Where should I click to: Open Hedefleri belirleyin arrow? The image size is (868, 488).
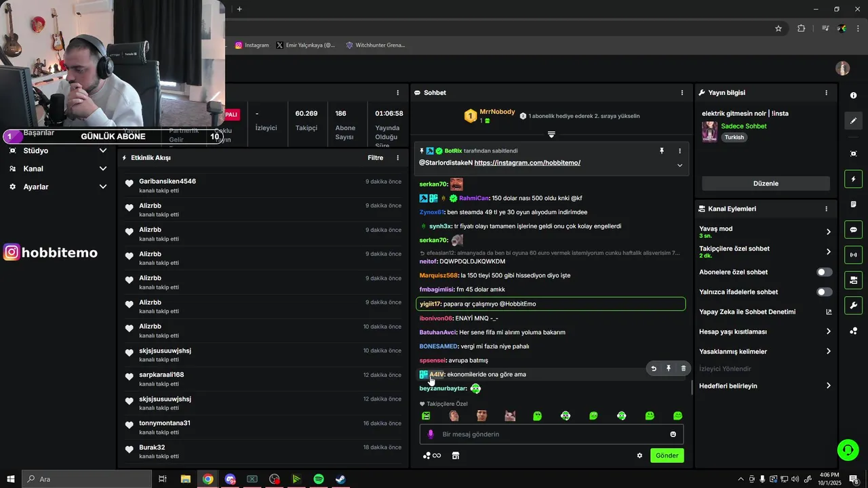click(828, 386)
